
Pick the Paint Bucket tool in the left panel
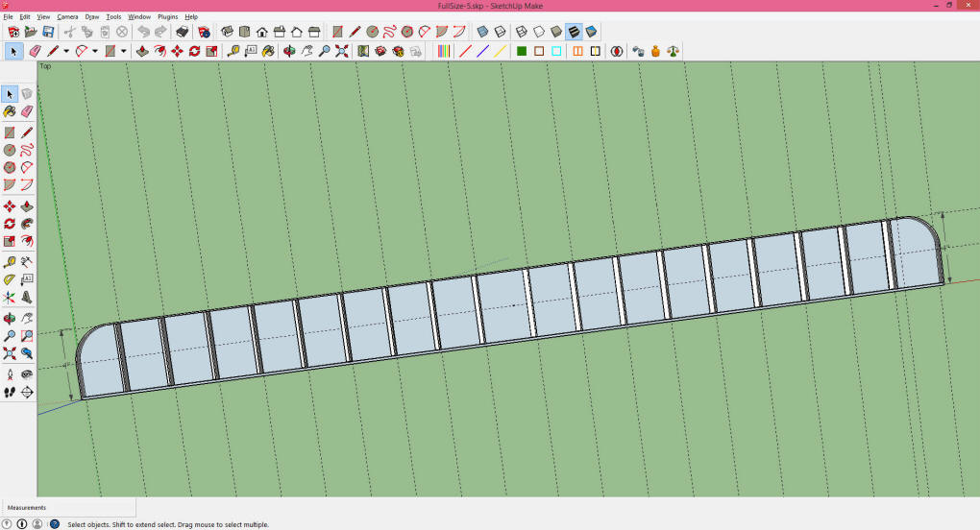coord(10,111)
